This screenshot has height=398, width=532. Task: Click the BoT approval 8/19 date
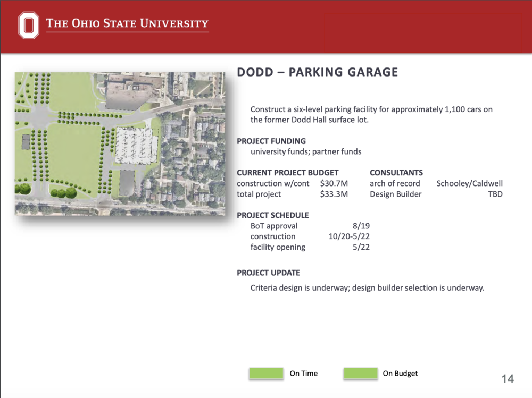[x=361, y=226]
